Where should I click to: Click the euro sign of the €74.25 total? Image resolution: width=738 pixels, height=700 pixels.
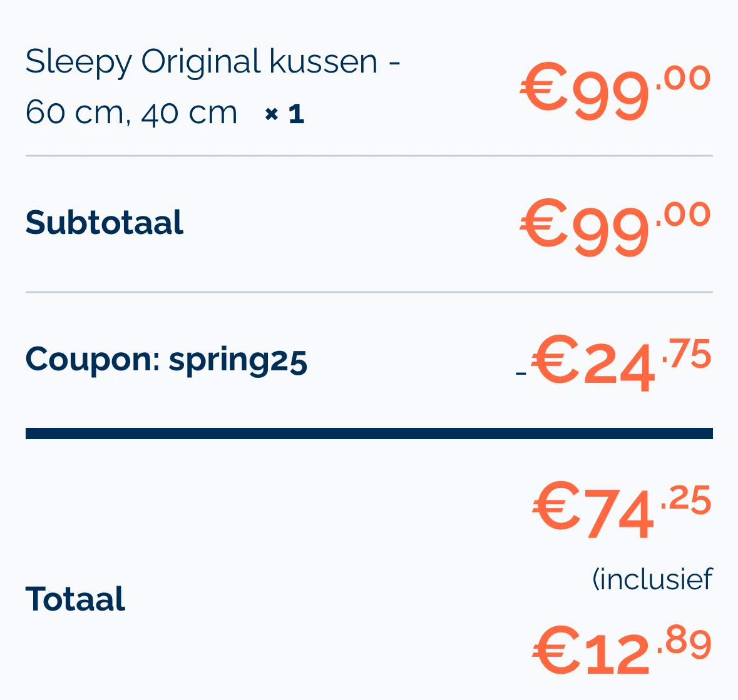coord(555,508)
